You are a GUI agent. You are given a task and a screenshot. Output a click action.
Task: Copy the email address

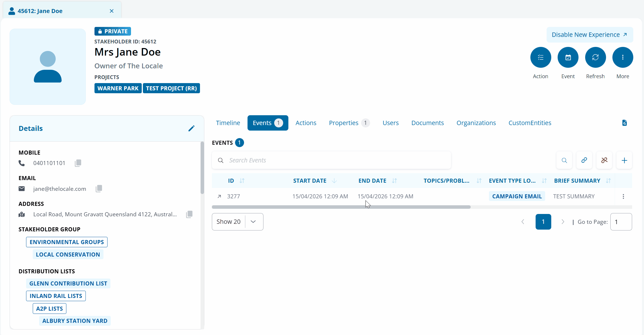(x=99, y=189)
